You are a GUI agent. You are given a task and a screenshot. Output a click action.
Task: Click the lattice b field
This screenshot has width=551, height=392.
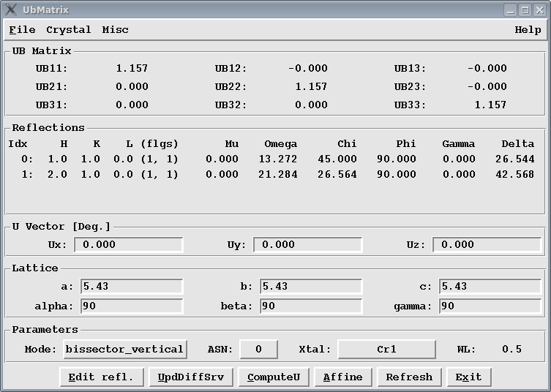pyautogui.click(x=311, y=286)
